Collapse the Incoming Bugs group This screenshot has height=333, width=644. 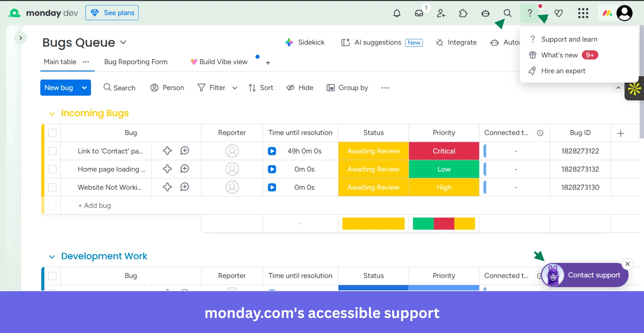(52, 114)
